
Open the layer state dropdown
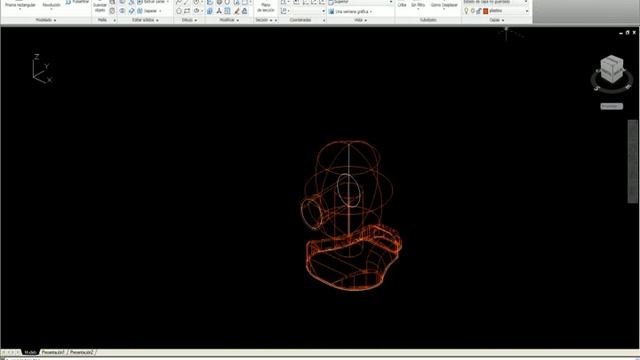pos(495,2)
